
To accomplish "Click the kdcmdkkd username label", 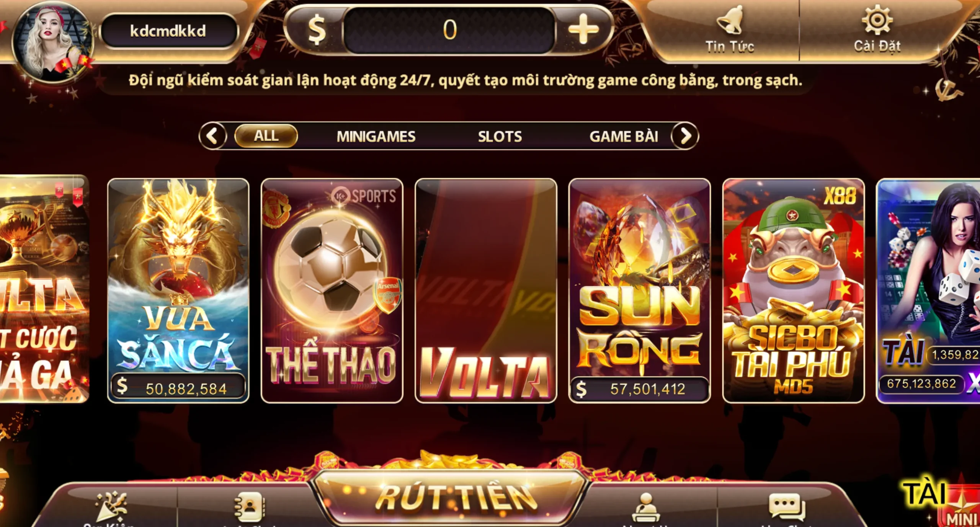I will click(168, 31).
